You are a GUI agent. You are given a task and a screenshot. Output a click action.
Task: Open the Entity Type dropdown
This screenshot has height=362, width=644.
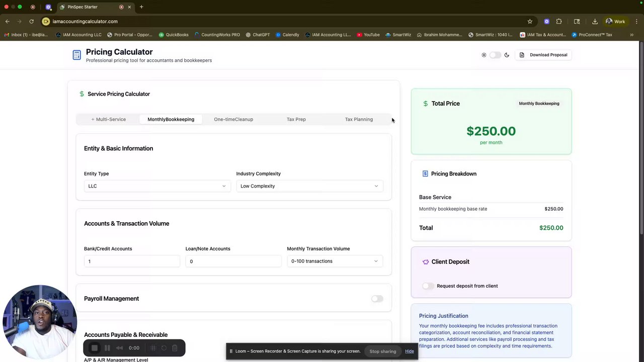point(157,186)
